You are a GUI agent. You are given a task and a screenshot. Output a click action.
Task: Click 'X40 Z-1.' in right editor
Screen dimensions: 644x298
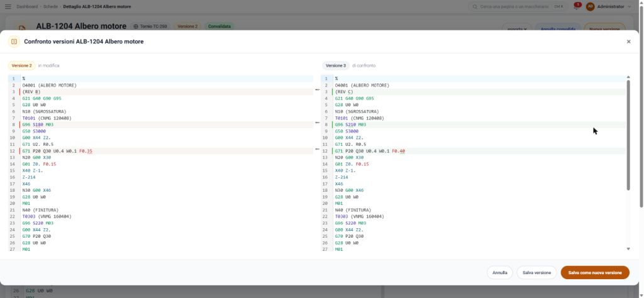(x=345, y=171)
